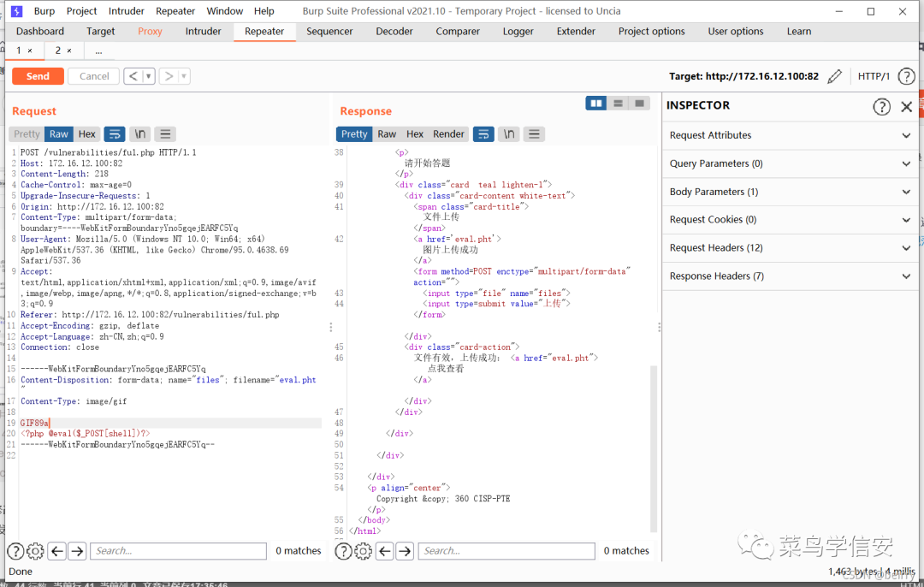Viewport: 924px width, 587px height.
Task: Open history dropdown beside forward arrow
Action: (184, 76)
